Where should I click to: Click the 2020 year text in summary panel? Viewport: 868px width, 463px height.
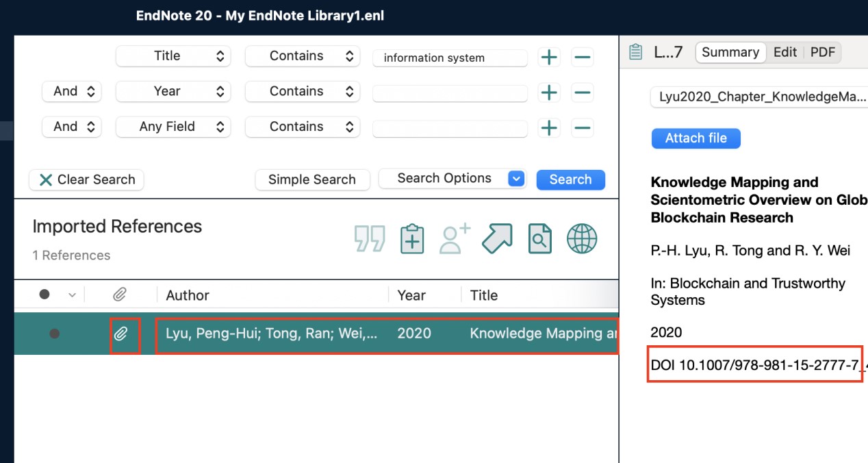[x=666, y=333]
